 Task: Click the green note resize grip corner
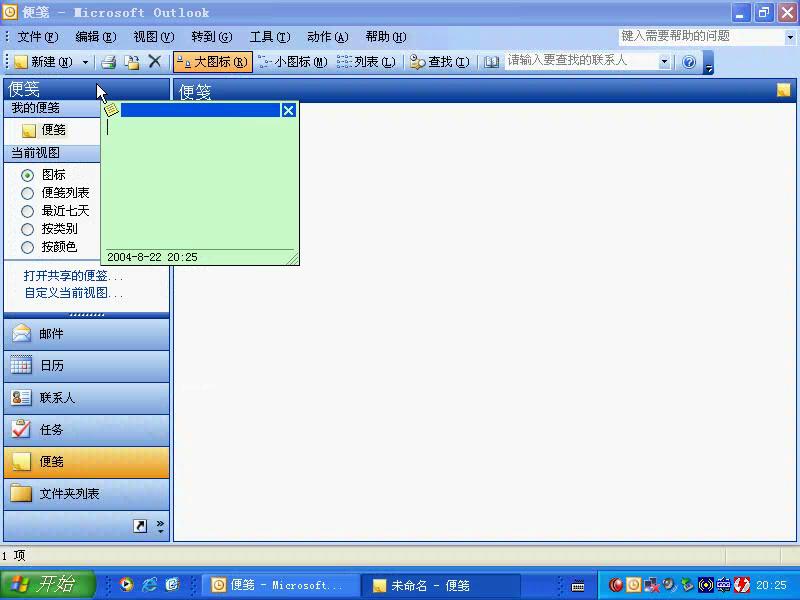(x=293, y=259)
